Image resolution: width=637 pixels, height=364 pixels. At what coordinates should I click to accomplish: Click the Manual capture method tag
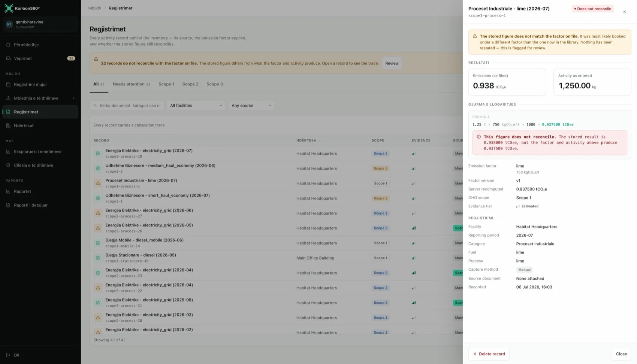coord(524,270)
